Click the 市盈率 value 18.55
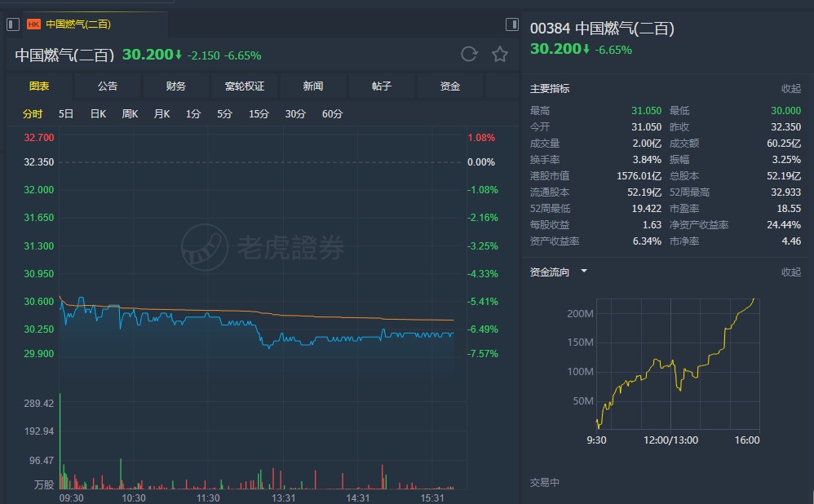814x504 pixels. (789, 208)
